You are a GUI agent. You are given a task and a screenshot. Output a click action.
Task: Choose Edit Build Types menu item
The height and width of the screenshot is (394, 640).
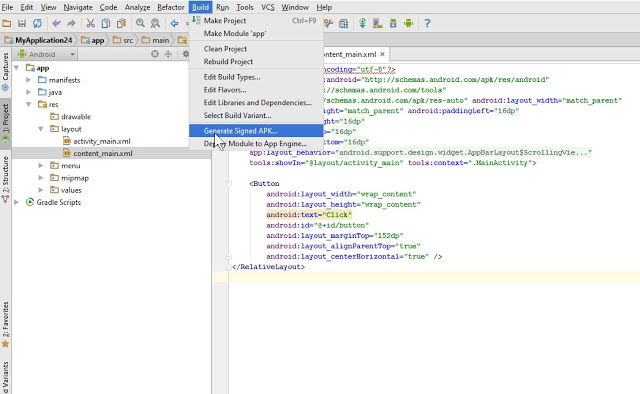click(256, 77)
